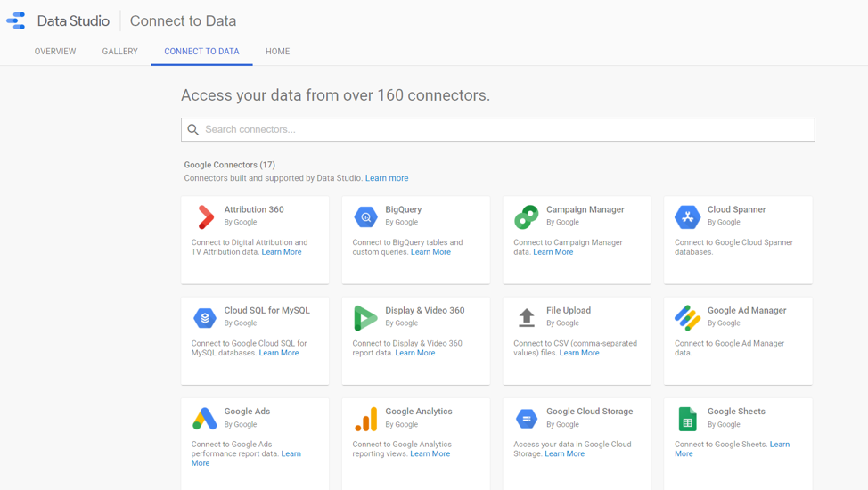The height and width of the screenshot is (490, 868).
Task: Click the 'Access your data from over 160 connectors' heading
Action: point(335,95)
